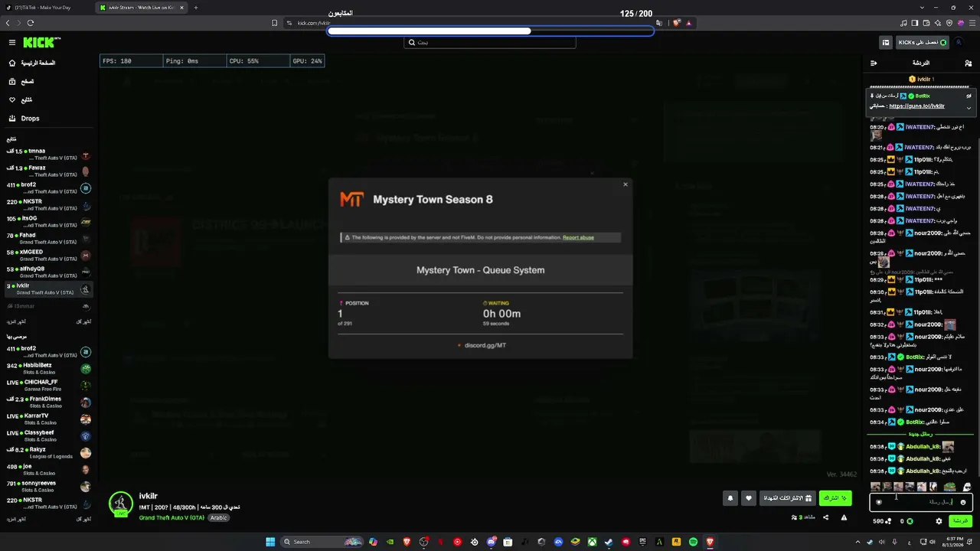Open Rakyz League of Legends channel

point(49,452)
